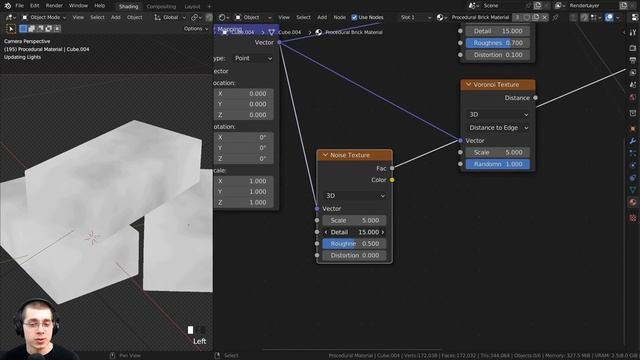This screenshot has width=640, height=360.
Task: Click the Noise Texture Distortion 0.000 field
Action: pyautogui.click(x=354, y=255)
